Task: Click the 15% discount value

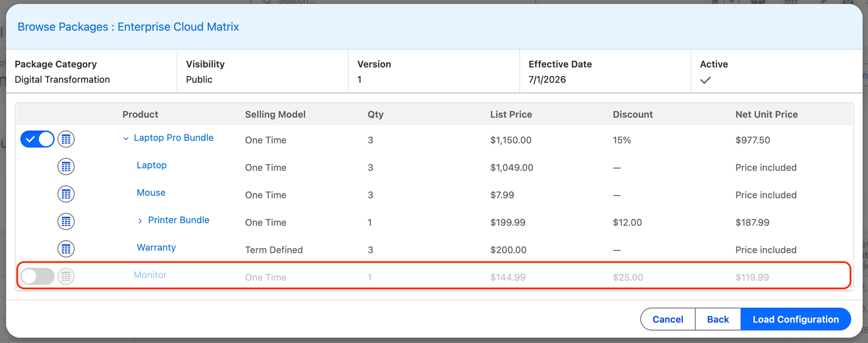Action: pos(622,140)
